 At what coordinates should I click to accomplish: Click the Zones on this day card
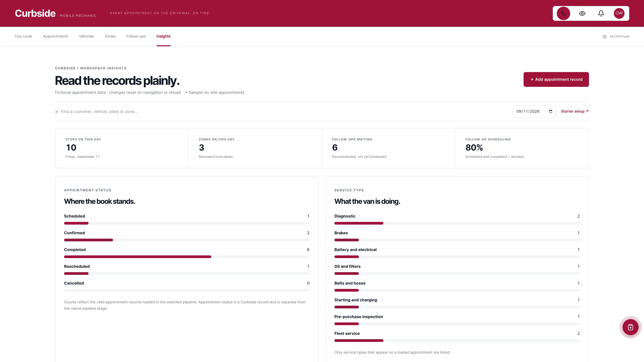(x=255, y=148)
